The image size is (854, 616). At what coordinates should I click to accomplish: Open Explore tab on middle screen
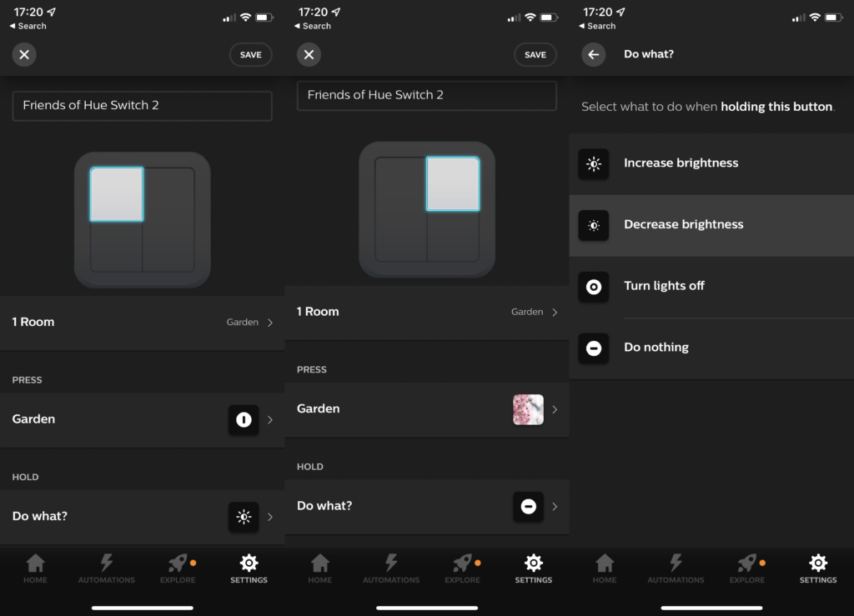coord(463,568)
